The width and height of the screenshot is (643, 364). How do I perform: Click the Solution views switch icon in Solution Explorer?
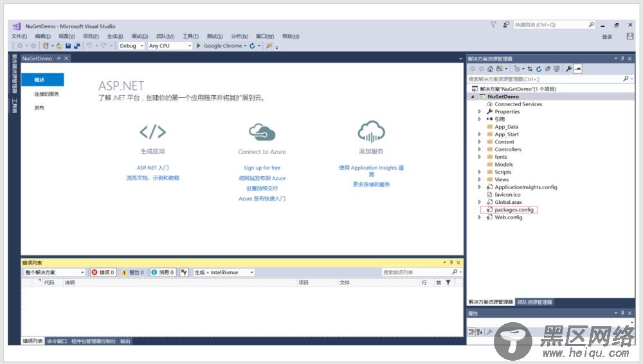tap(500, 69)
